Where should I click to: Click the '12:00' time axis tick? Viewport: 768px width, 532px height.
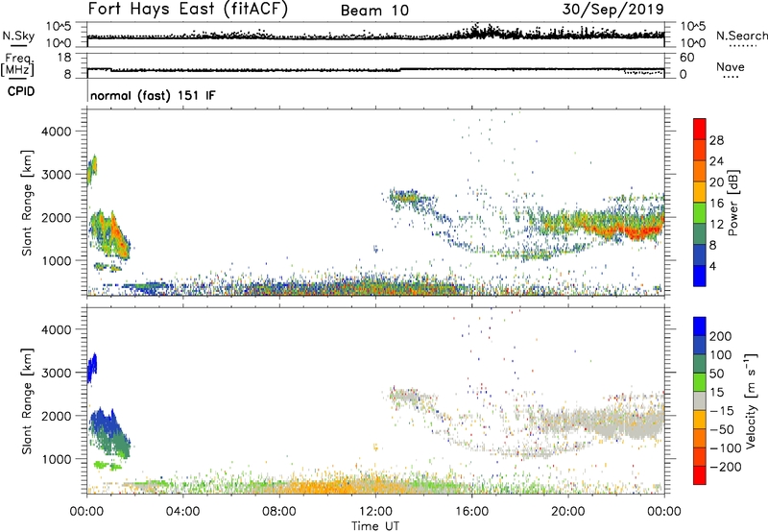[375, 512]
